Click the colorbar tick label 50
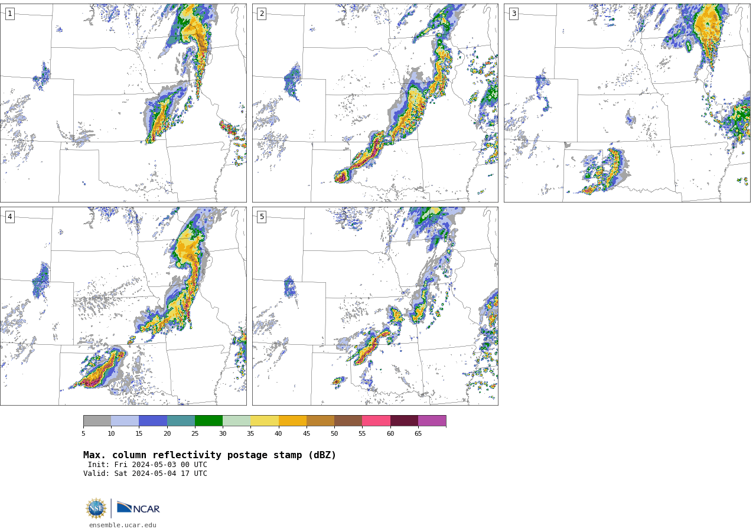756x532 pixels. 334,434
